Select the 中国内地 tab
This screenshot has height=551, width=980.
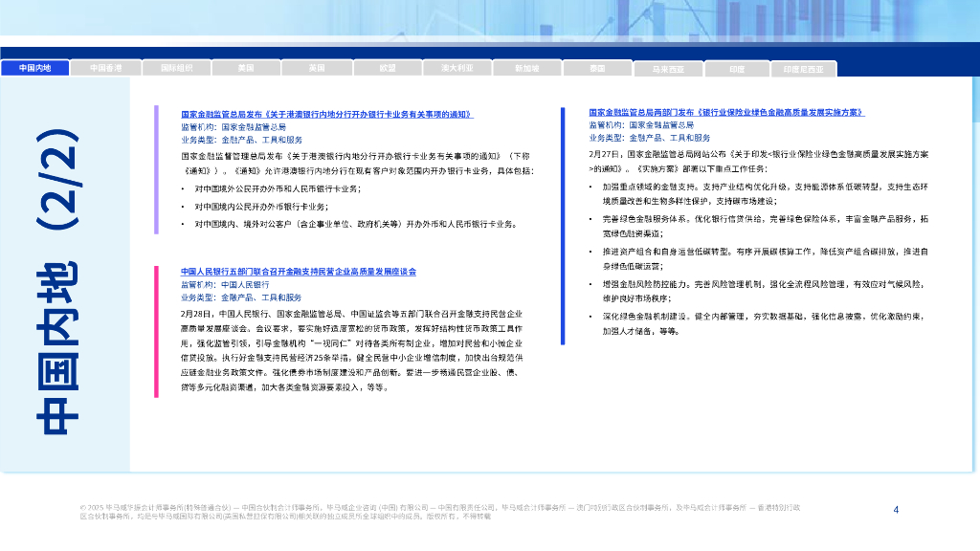[x=35, y=68]
